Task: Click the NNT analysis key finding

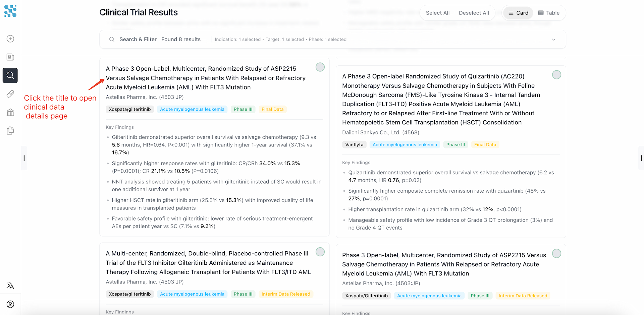Action: [217, 185]
